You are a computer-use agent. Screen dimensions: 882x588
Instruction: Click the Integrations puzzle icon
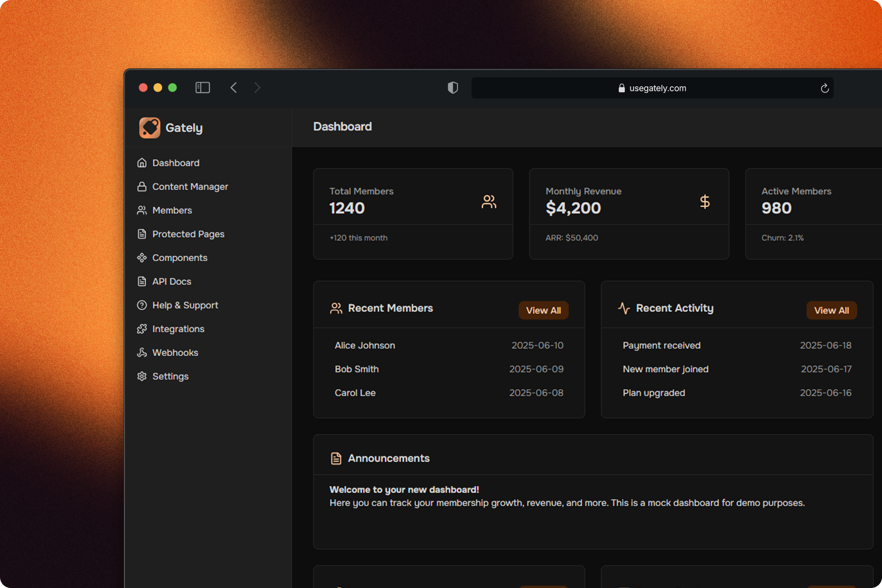click(x=142, y=329)
